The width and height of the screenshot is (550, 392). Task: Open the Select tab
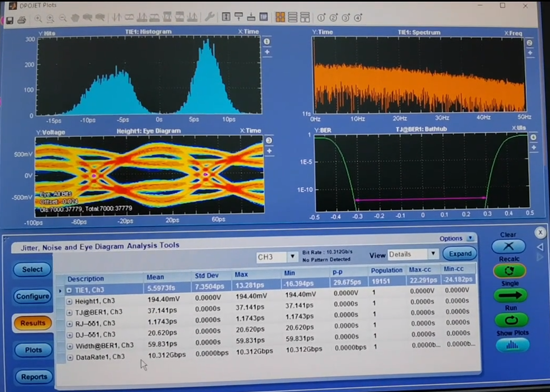tap(32, 269)
